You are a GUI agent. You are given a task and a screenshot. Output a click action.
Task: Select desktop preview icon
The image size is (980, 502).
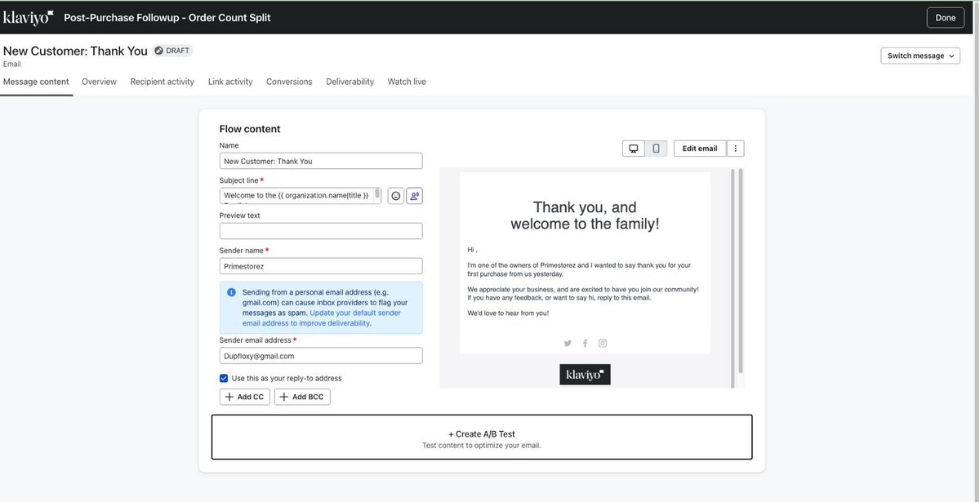point(633,149)
